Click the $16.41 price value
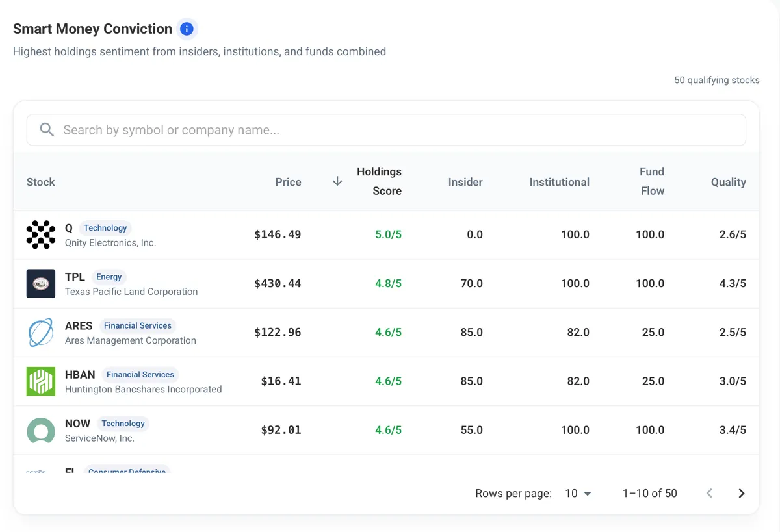This screenshot has width=780, height=532. click(281, 381)
